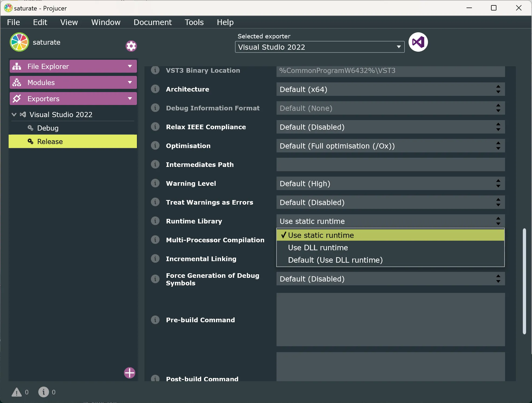Open the Tools menu
532x403 pixels.
point(194,22)
